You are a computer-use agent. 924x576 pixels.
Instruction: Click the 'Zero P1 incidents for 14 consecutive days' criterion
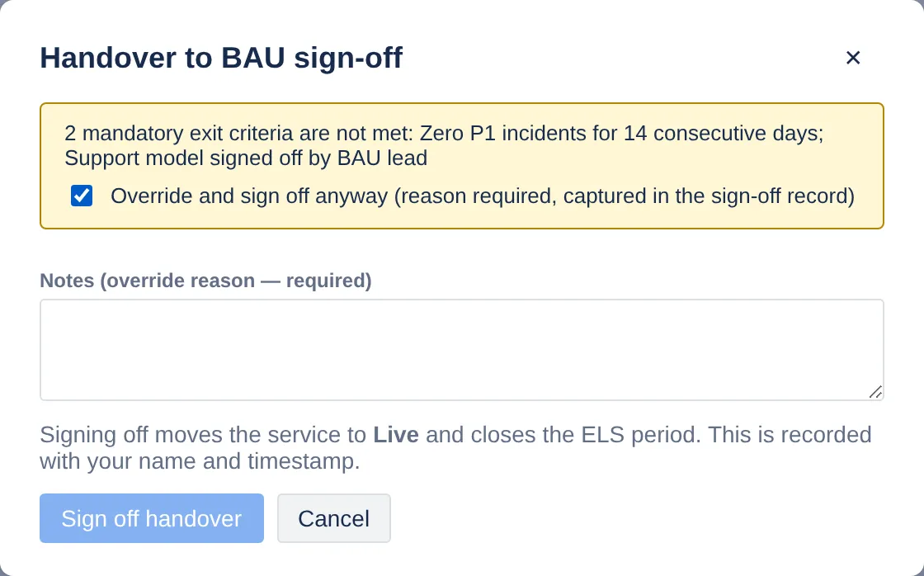tap(621, 133)
